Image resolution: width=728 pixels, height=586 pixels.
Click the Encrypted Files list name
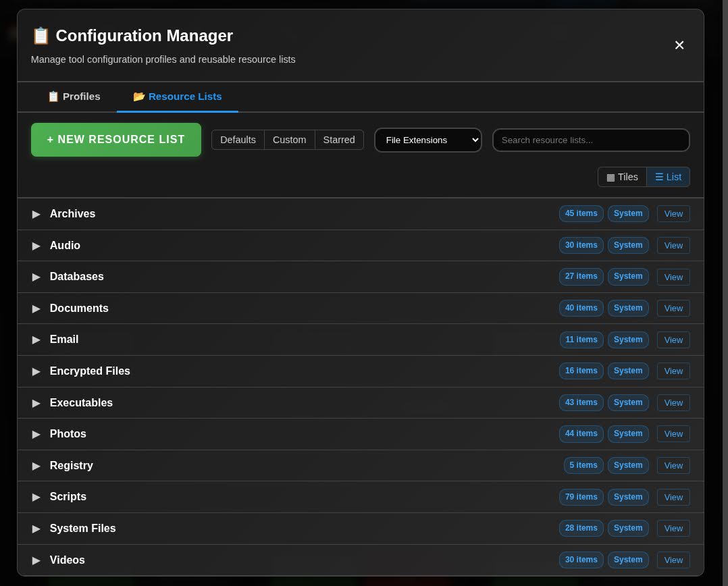coord(90,371)
